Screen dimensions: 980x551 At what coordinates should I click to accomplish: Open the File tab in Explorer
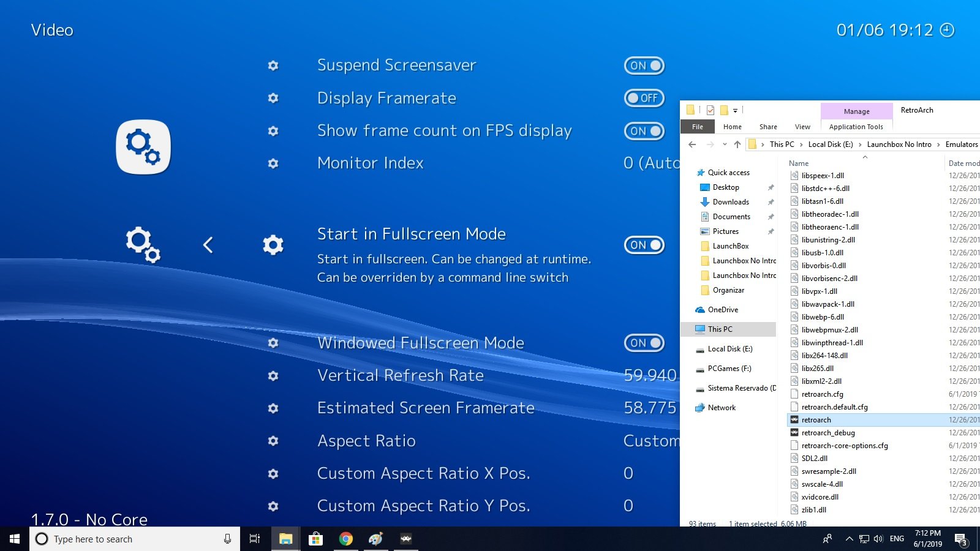(x=698, y=127)
